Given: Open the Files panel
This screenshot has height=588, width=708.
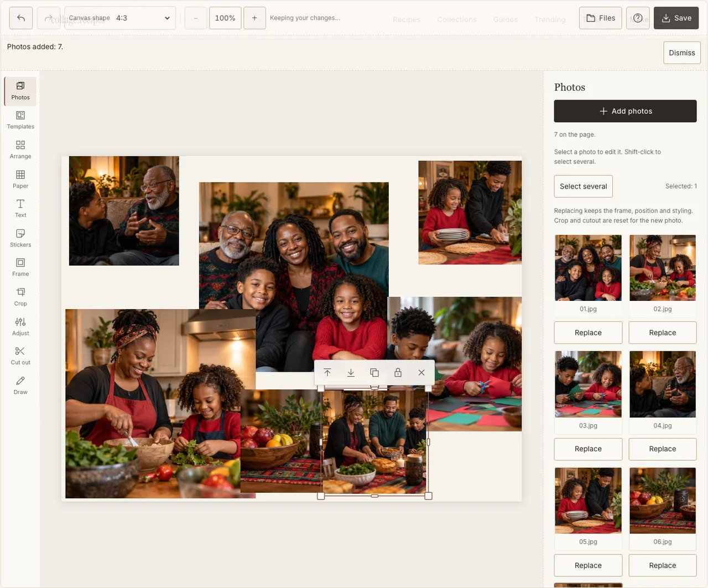Looking at the screenshot, I should pos(601,18).
